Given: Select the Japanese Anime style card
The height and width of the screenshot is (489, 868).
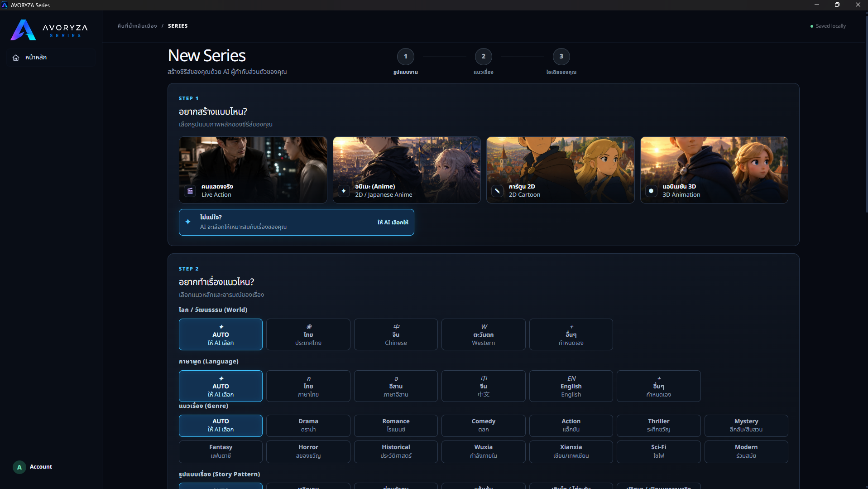Looking at the screenshot, I should (407, 170).
